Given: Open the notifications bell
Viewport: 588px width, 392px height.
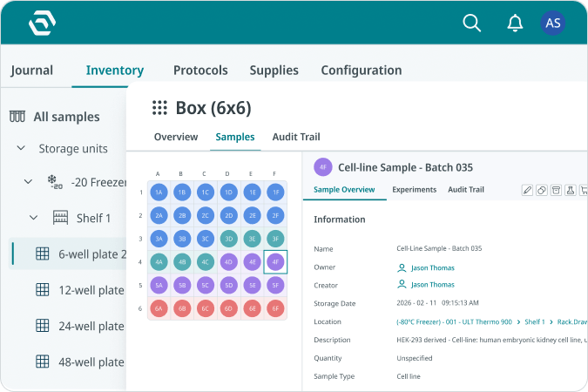Looking at the screenshot, I should 515,23.
